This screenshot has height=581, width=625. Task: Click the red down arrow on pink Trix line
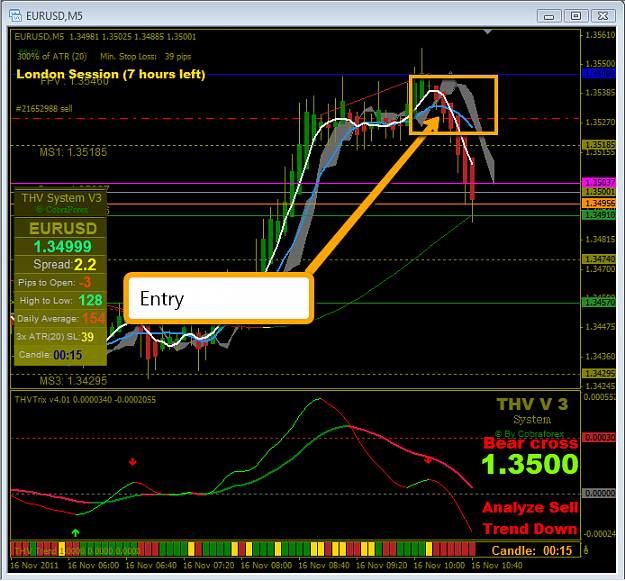point(428,460)
